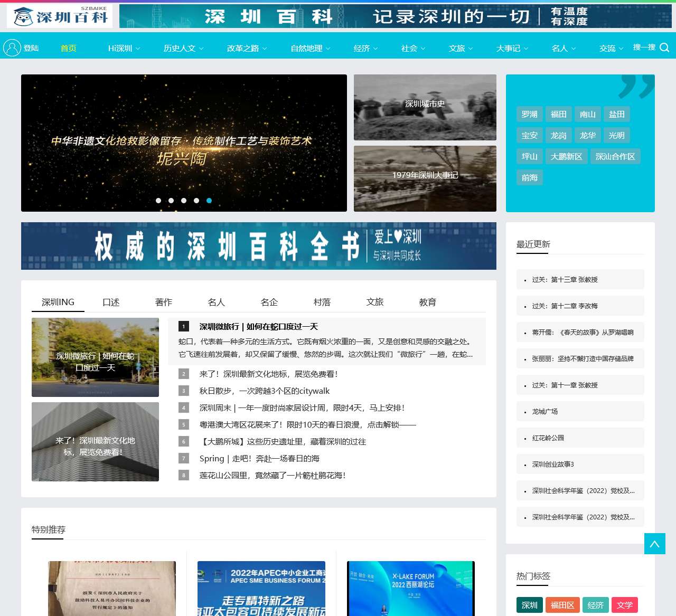Click the user login avatar icon

pyautogui.click(x=12, y=47)
